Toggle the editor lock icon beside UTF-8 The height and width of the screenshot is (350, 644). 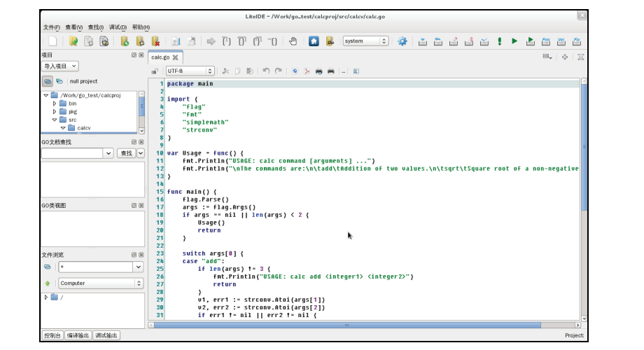click(155, 71)
